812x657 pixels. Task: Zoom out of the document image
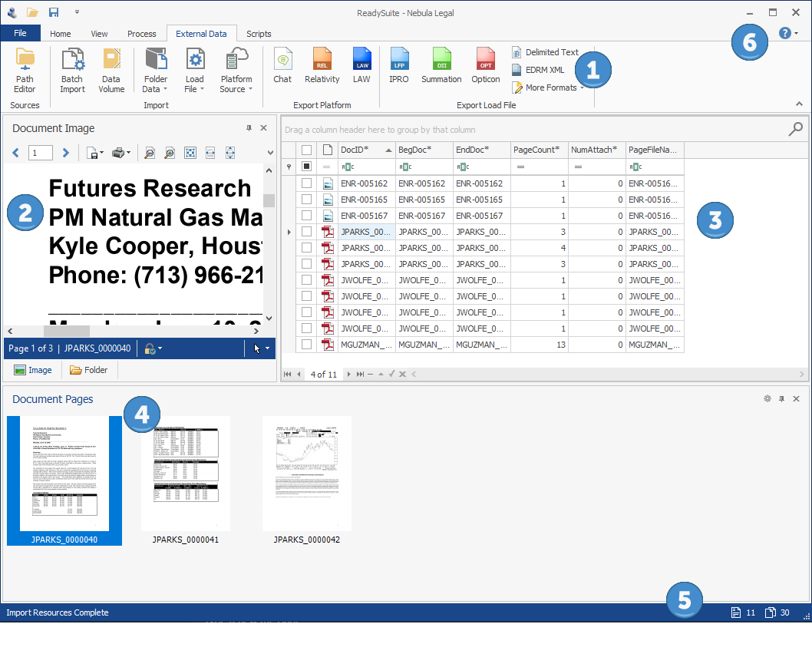tap(149, 153)
